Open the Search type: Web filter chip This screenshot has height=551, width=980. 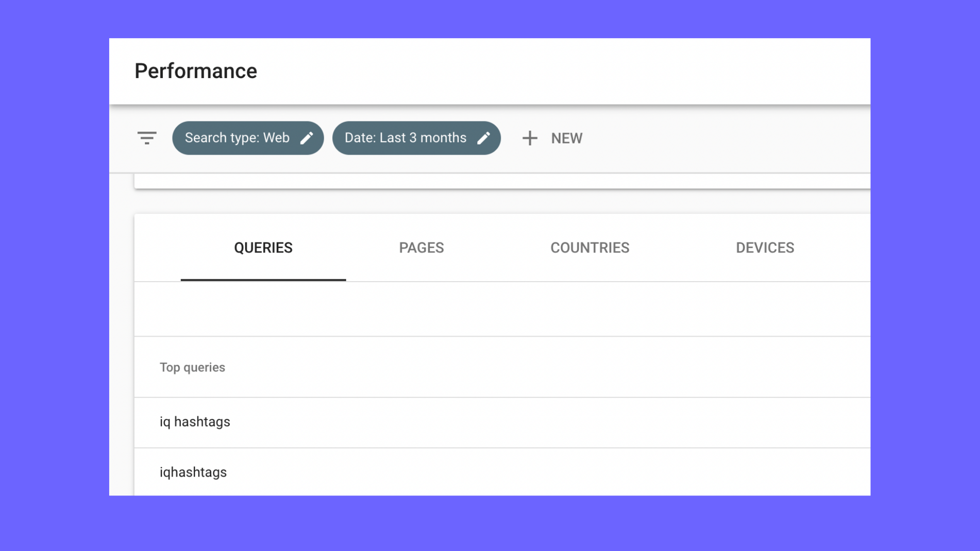[248, 138]
